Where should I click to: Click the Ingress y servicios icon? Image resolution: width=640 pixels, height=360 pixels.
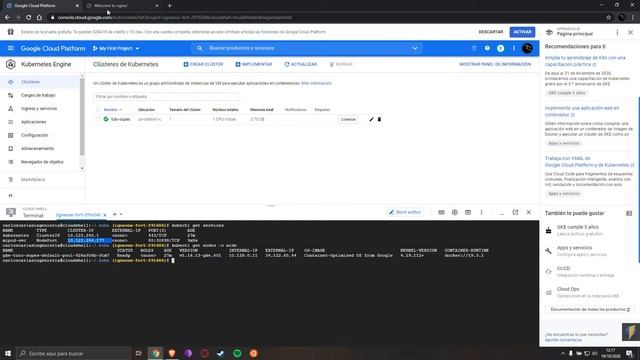point(11,109)
